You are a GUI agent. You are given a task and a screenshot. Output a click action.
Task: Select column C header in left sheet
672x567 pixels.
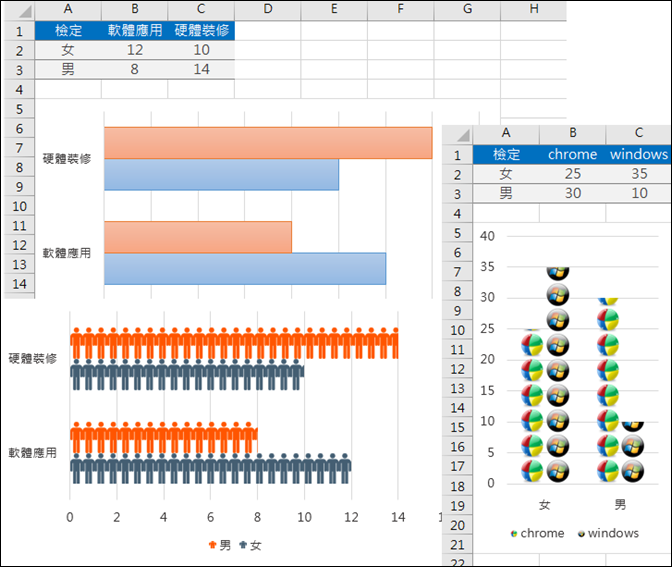201,9
